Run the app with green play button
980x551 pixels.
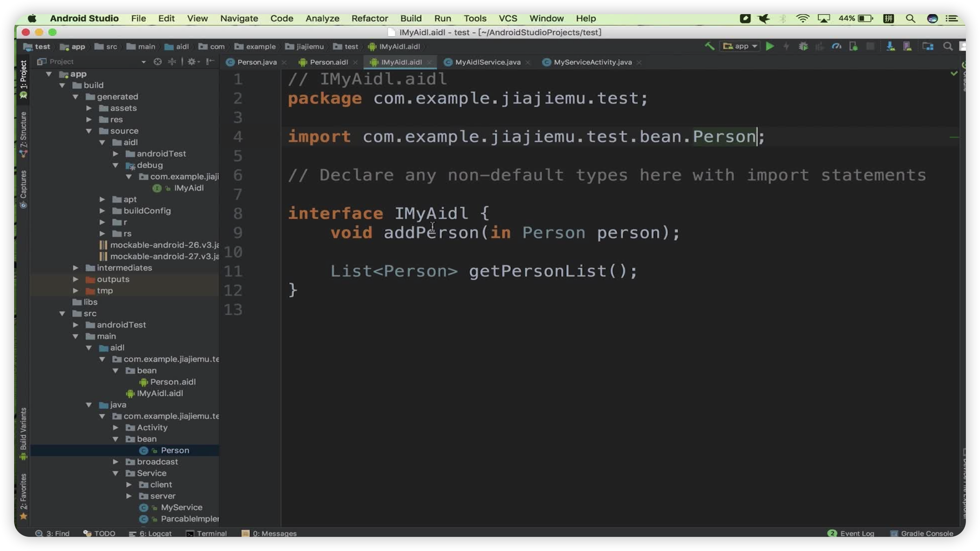pos(770,46)
